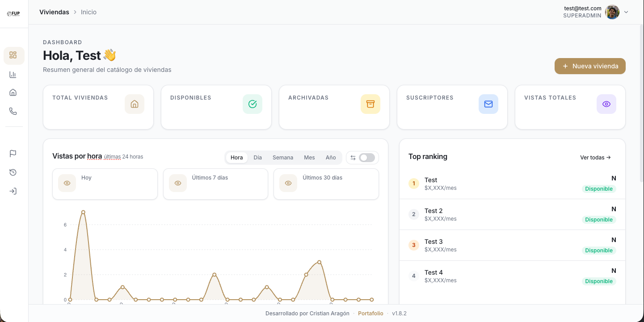Click the swap arrows icon next to the toggle

[353, 158]
